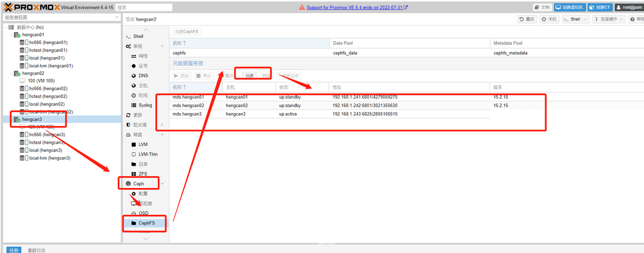The width and height of the screenshot is (644, 253).
Task: Open the 批量操作 bulk actions dropdown
Action: pos(609,19)
